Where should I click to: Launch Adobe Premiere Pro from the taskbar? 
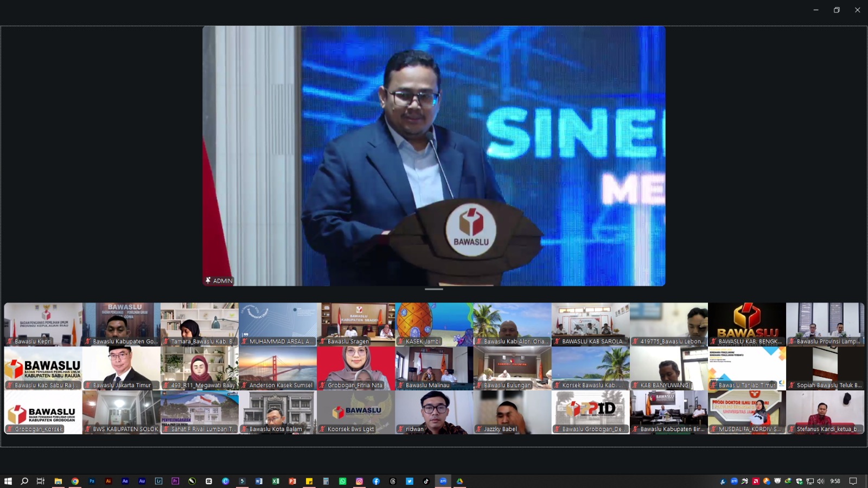175,481
